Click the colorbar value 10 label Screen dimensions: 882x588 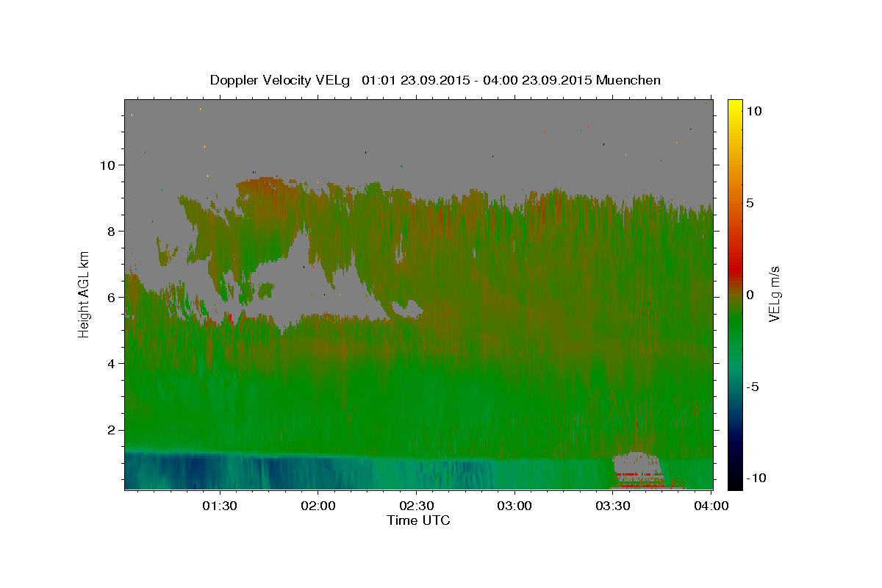point(754,110)
